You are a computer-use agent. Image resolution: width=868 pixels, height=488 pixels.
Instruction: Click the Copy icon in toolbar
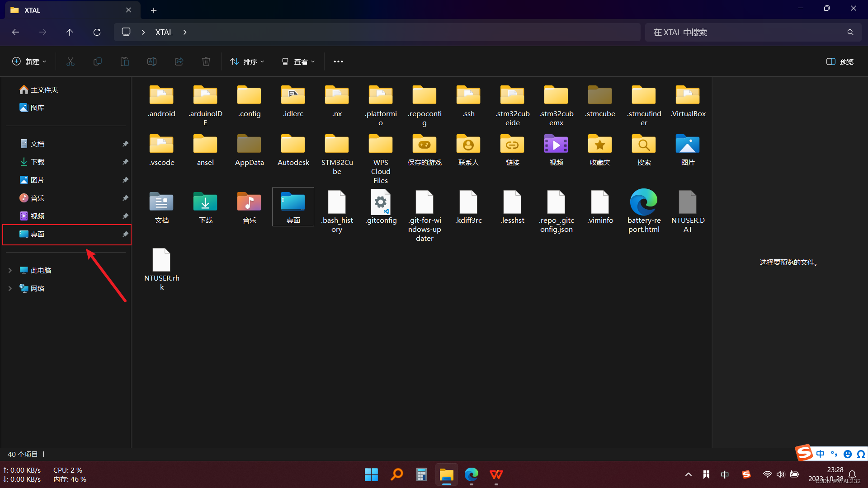[x=98, y=61]
